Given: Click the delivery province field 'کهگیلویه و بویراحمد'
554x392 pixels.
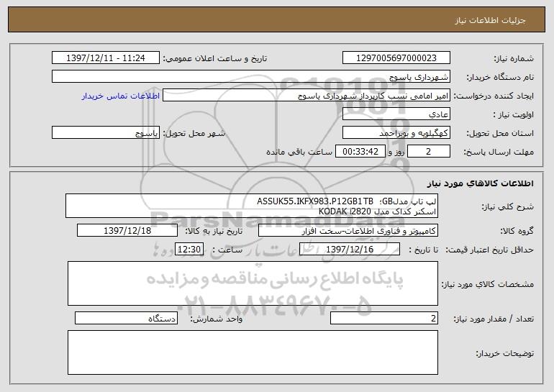Looking at the screenshot, I should tap(396, 133).
